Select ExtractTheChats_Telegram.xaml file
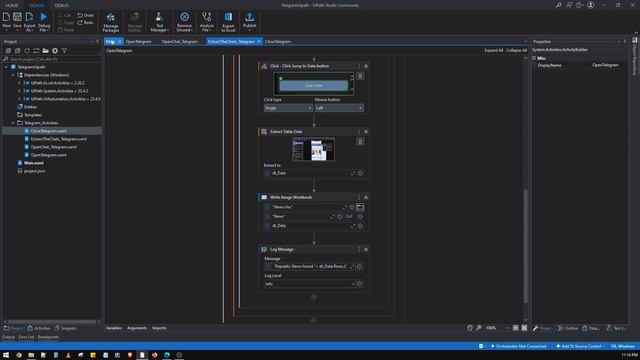This screenshot has height=360, width=640. (58, 139)
